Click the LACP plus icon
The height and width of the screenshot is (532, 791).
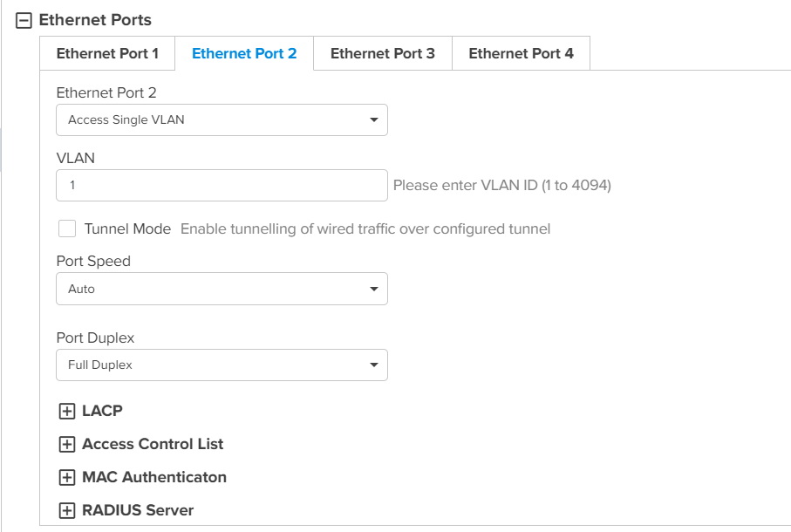click(67, 412)
